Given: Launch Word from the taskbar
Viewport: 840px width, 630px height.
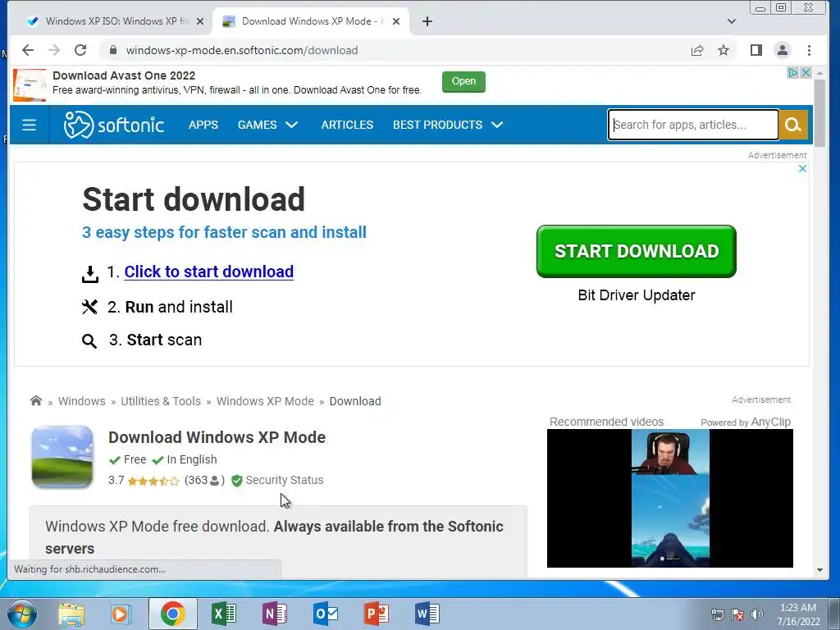Looking at the screenshot, I should click(x=427, y=614).
